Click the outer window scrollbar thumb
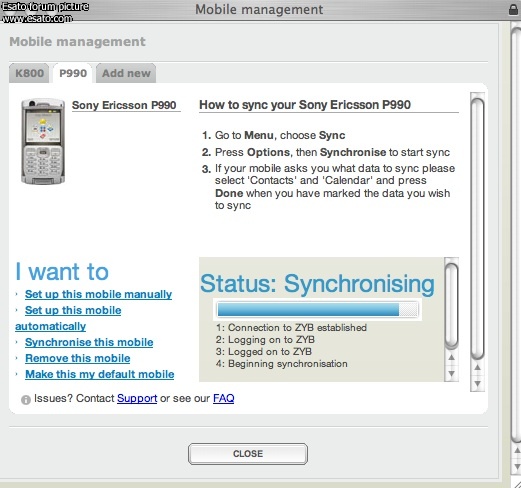Image resolution: width=521 pixels, height=488 pixels. point(516,235)
